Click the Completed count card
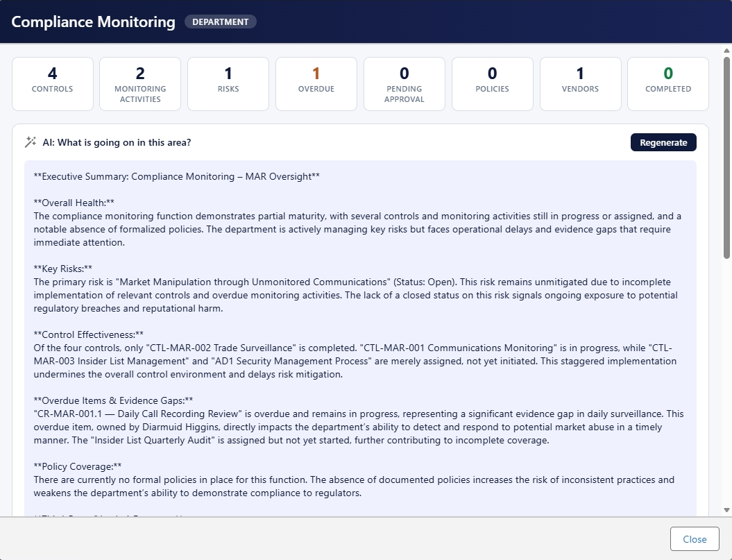The height and width of the screenshot is (560, 732). [668, 84]
